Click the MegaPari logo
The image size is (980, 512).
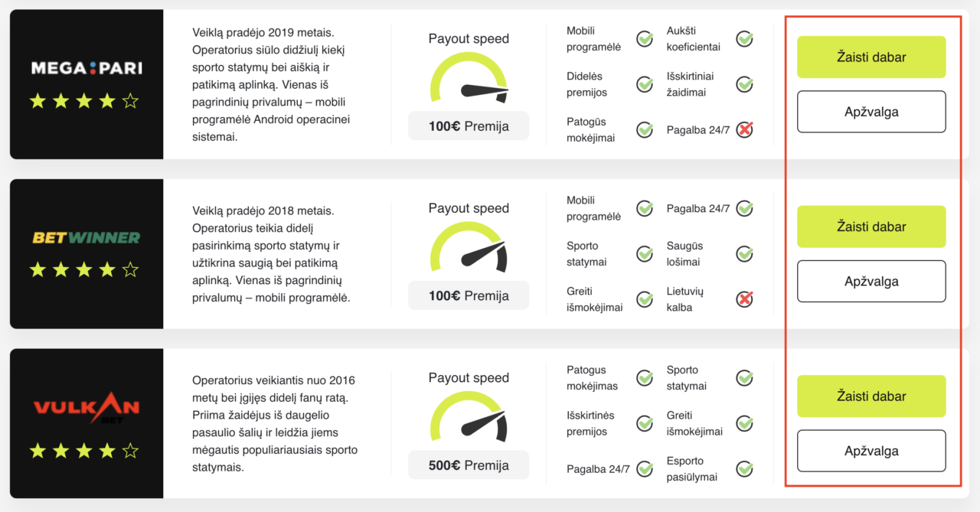87,68
